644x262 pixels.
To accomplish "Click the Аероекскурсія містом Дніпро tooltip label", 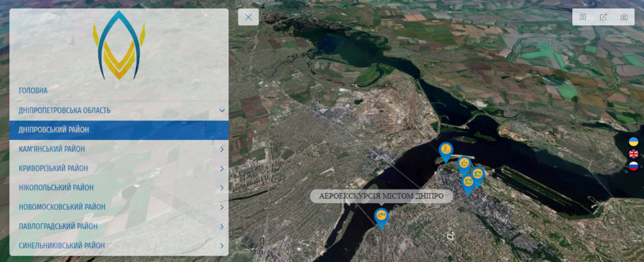I will point(381,196).
